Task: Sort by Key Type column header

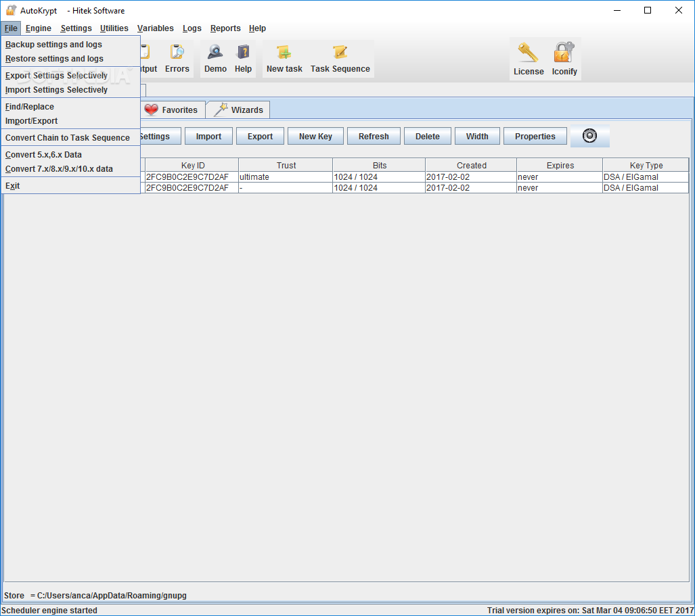Action: (x=646, y=165)
